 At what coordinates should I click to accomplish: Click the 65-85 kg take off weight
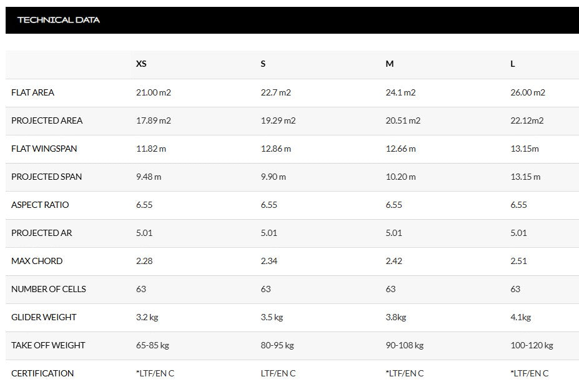tap(153, 345)
